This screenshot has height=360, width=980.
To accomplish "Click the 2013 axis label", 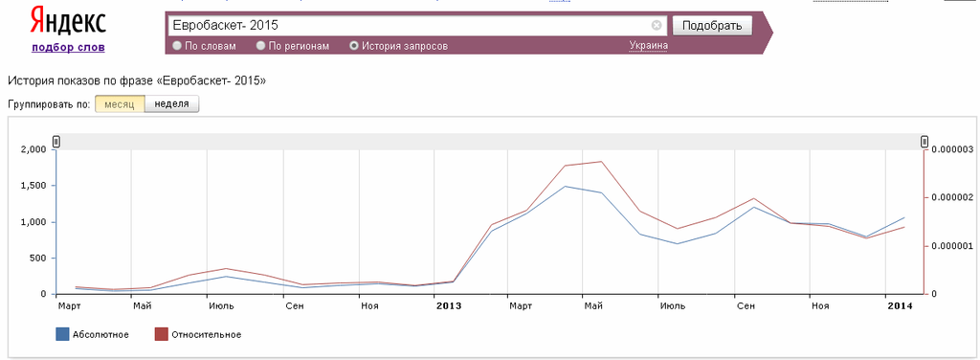I will click(449, 305).
